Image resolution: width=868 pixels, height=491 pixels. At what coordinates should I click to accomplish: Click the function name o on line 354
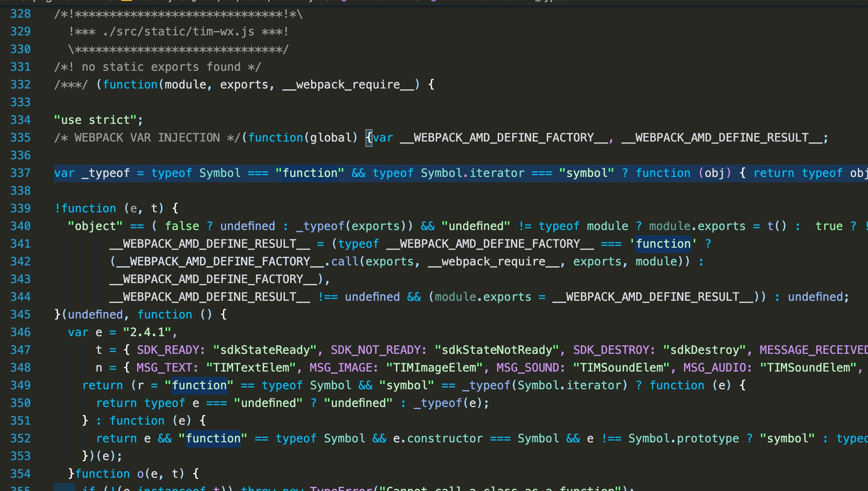pyautogui.click(x=140, y=474)
